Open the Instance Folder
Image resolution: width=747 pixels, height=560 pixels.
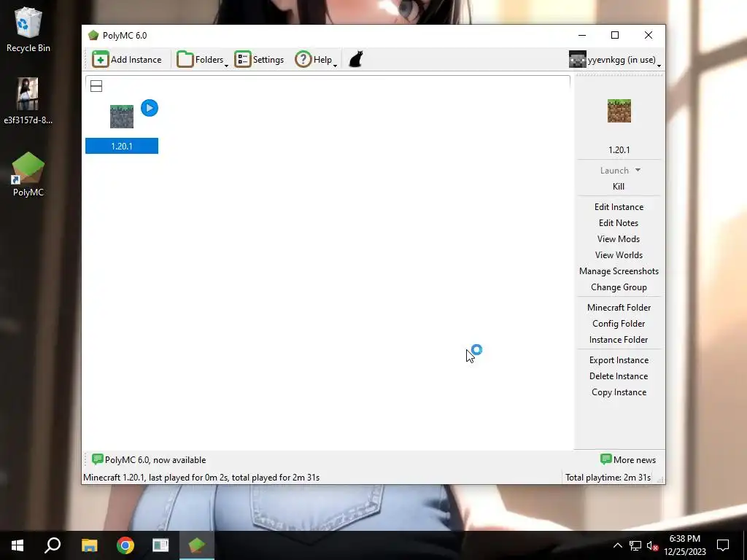(x=619, y=340)
